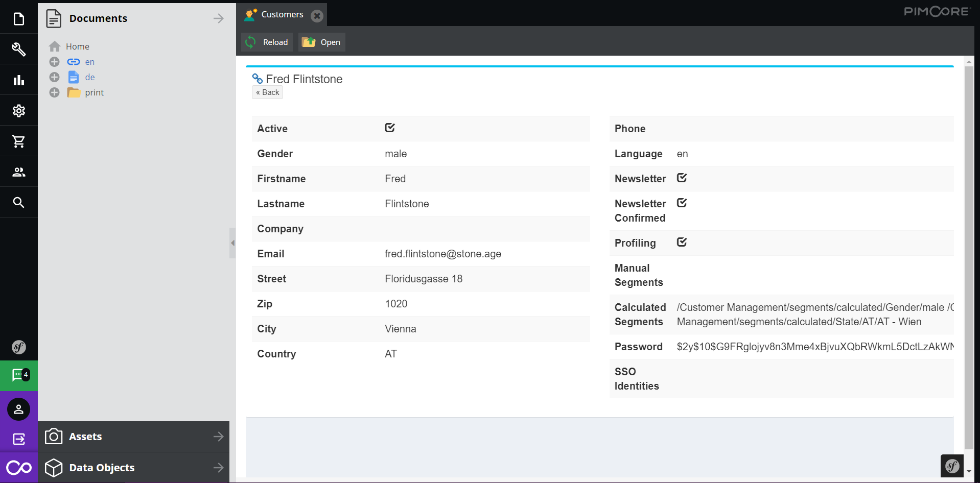The height and width of the screenshot is (483, 980).
Task: Open the Customer Management people menu
Action: 19,172
